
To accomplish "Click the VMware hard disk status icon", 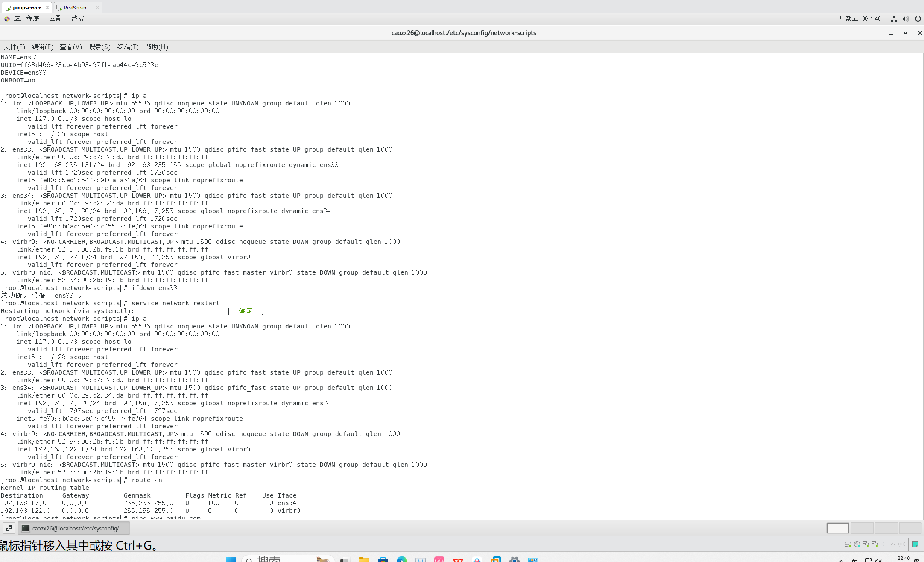I will click(848, 544).
